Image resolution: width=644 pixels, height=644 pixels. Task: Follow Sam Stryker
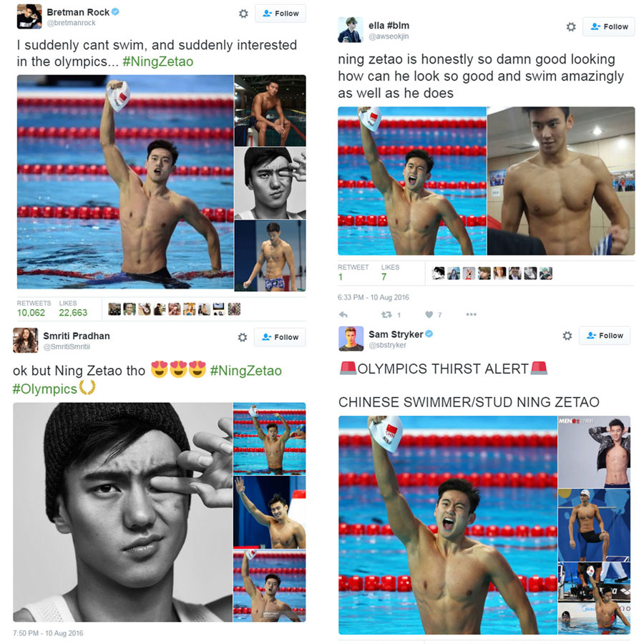click(x=605, y=336)
